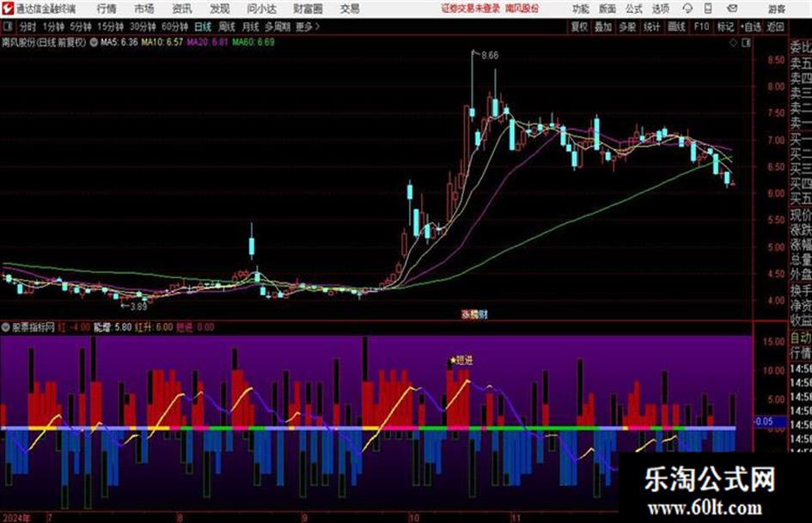Click the MA5: 6.36 value label

point(119,42)
